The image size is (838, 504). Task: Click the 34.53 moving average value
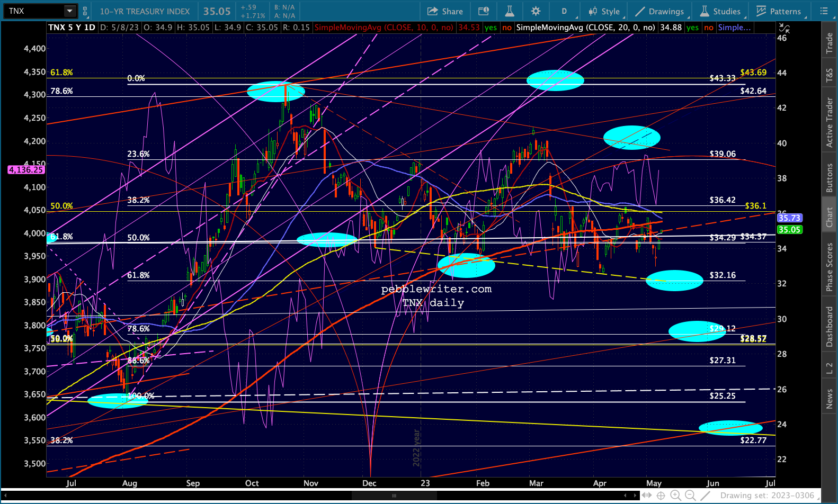click(469, 28)
